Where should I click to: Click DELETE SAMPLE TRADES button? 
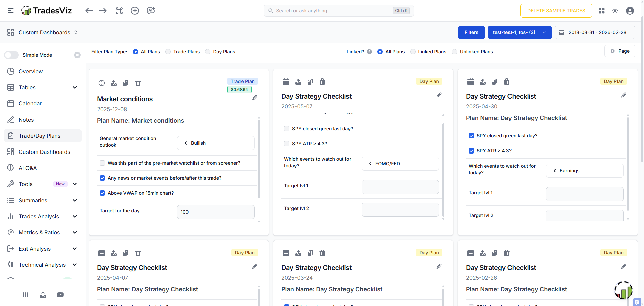pyautogui.click(x=556, y=11)
